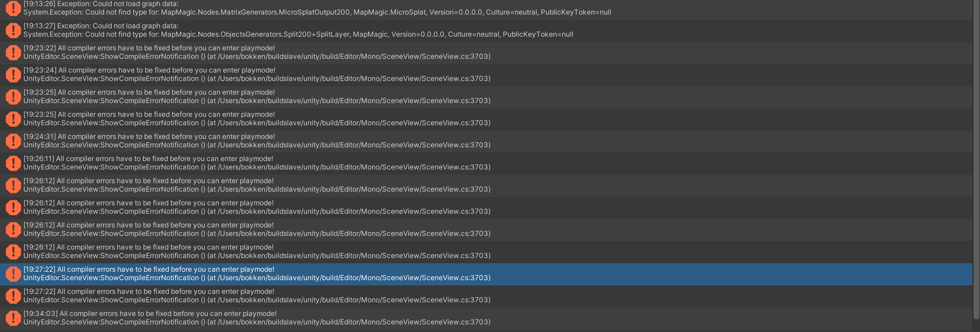Click the error icon beside the 19:13:27 MapMagic exception
980x332 pixels.
tap(13, 30)
